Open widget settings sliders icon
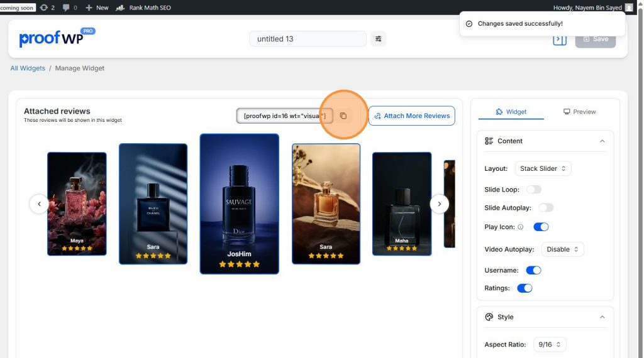This screenshot has height=358, width=644. (x=378, y=39)
